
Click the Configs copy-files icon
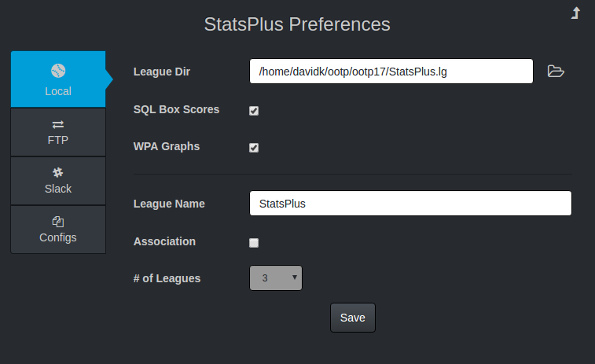[x=58, y=222]
